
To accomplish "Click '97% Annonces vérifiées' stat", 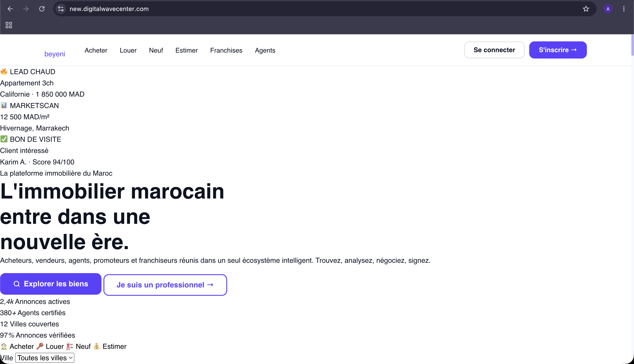I will pos(37,335).
